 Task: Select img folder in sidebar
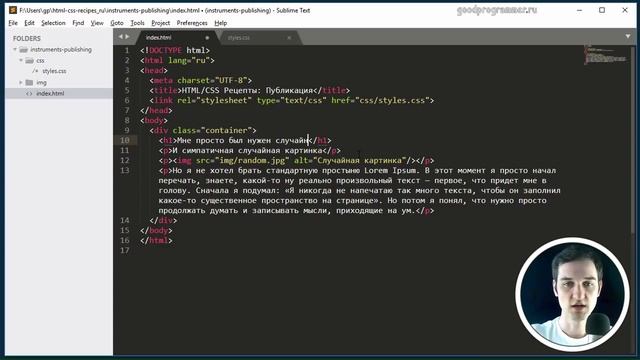point(41,82)
